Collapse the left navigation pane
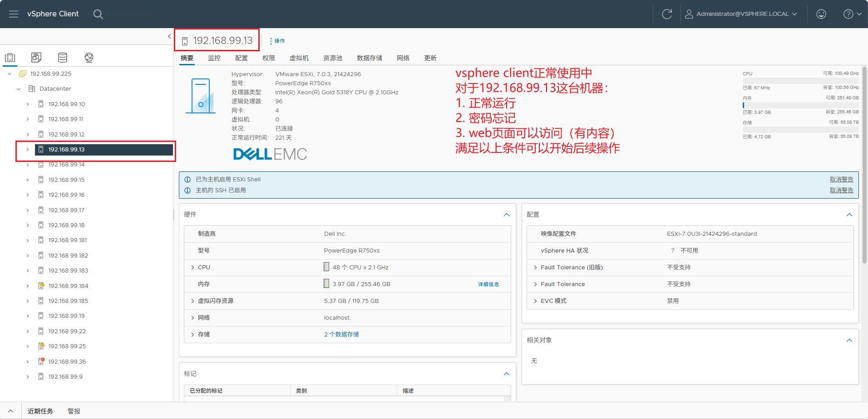Viewport: 868px width, 419px height. (169, 36)
